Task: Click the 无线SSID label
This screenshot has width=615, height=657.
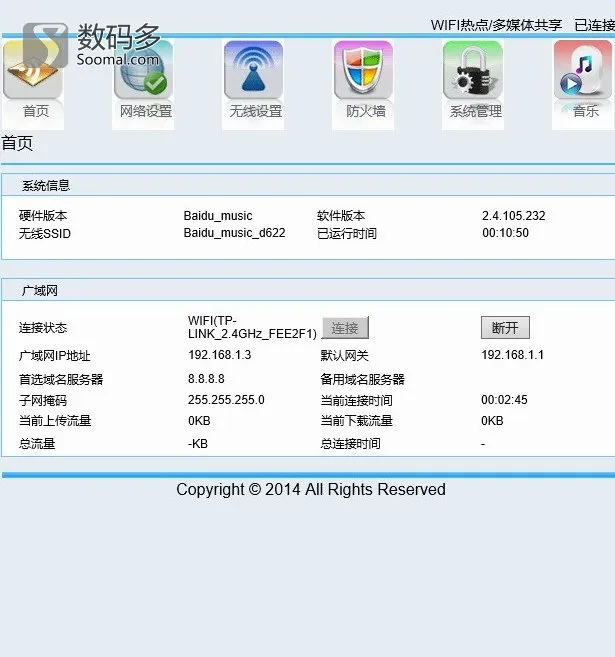Action: click(45, 233)
